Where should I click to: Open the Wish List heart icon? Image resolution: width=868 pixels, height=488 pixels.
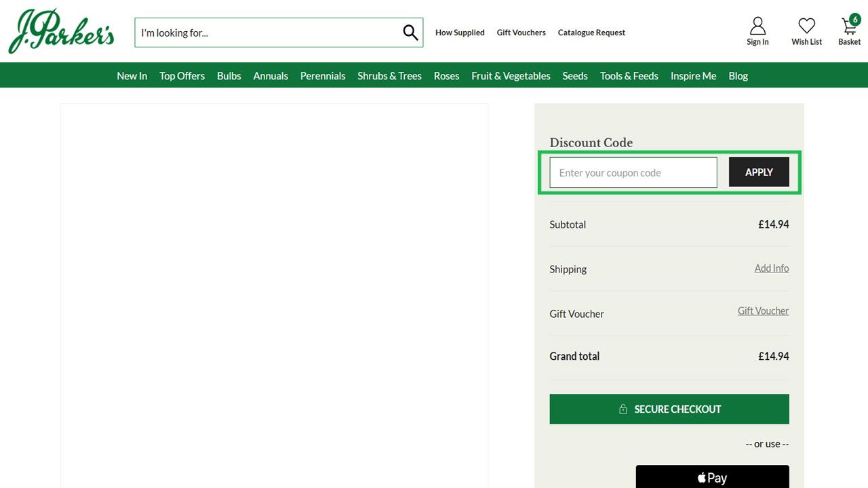point(806,26)
